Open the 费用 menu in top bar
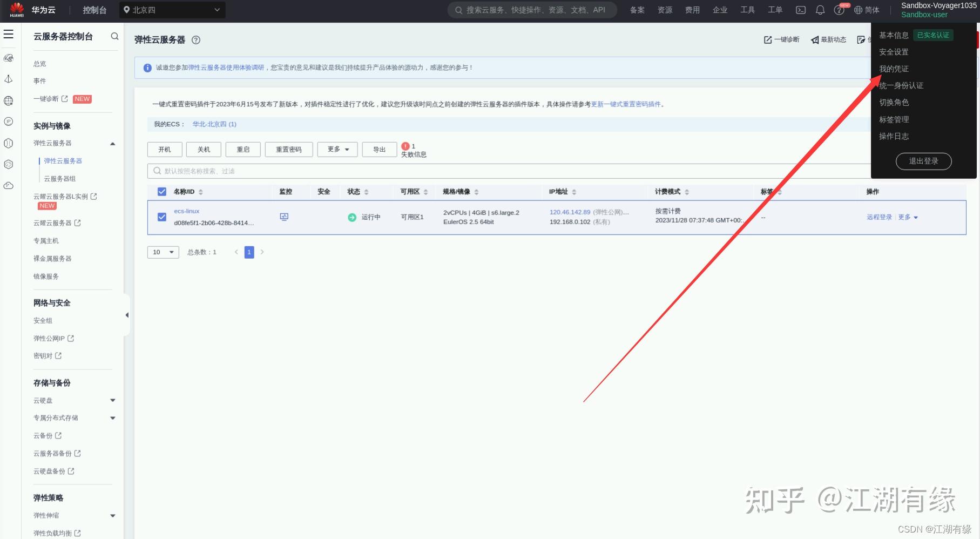The height and width of the screenshot is (539, 980). click(x=692, y=10)
